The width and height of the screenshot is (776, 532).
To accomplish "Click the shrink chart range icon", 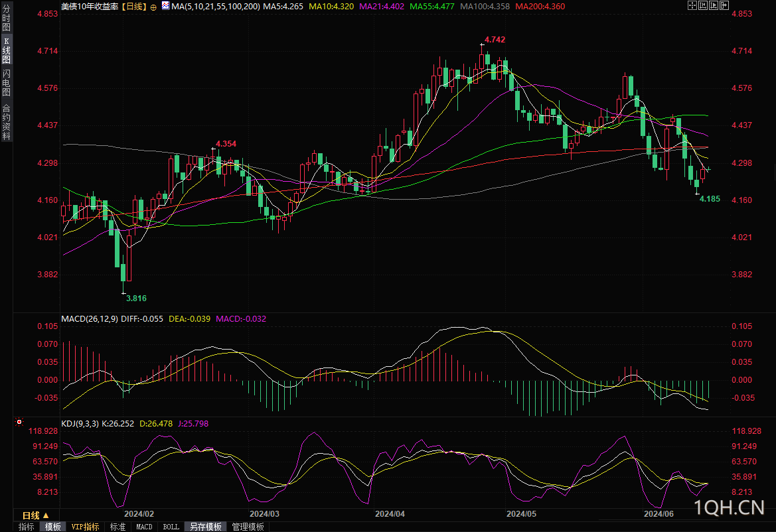I will [703, 5].
